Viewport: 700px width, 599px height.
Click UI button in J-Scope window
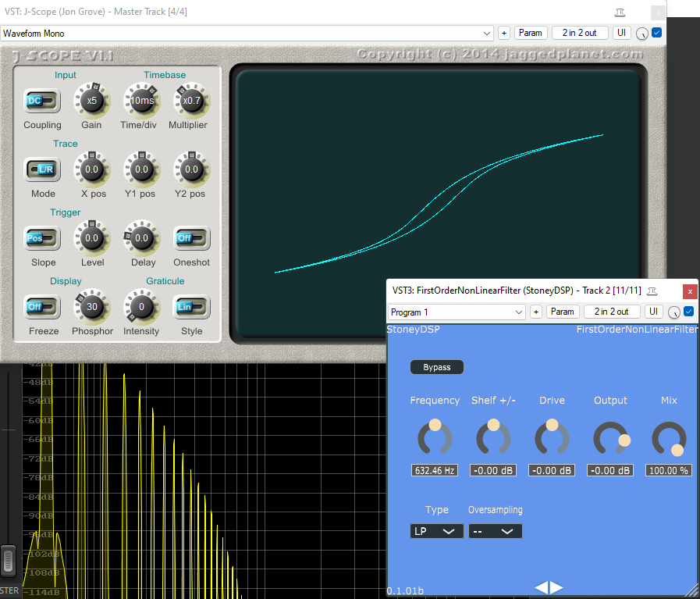pyautogui.click(x=621, y=33)
